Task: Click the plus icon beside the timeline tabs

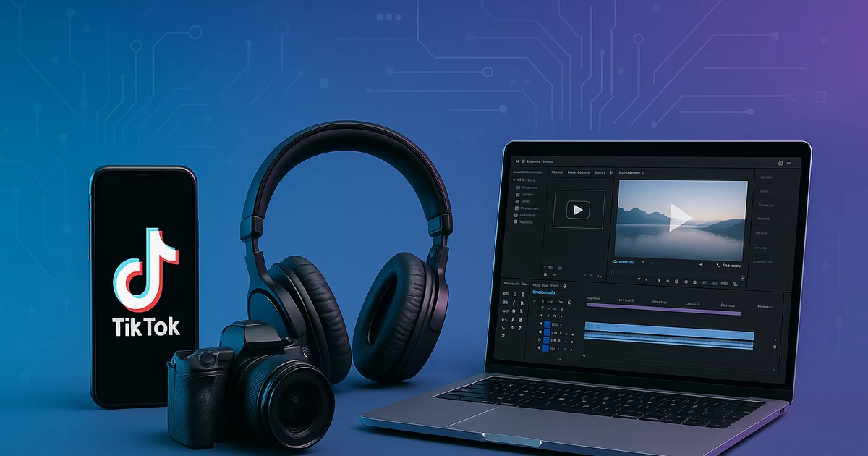Action: point(565,286)
